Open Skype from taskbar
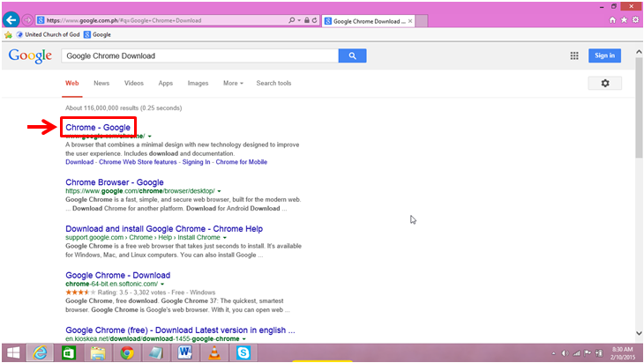Image resolution: width=644 pixels, height=363 pixels. tap(243, 352)
